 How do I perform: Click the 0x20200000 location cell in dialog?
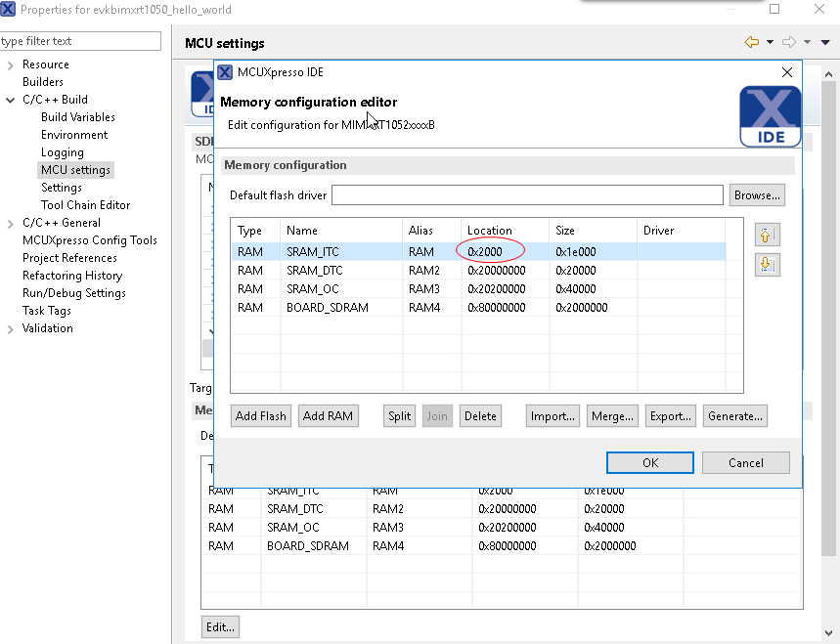pyautogui.click(x=506, y=289)
